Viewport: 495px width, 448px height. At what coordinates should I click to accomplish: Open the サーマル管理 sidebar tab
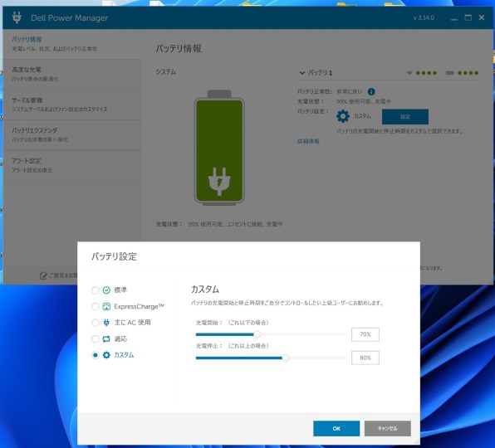(72, 105)
